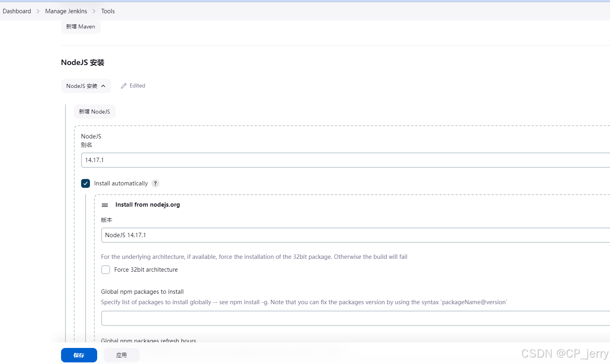This screenshot has height=364, width=610.
Task: Uncheck Install automatically checkbox
Action: point(86,183)
